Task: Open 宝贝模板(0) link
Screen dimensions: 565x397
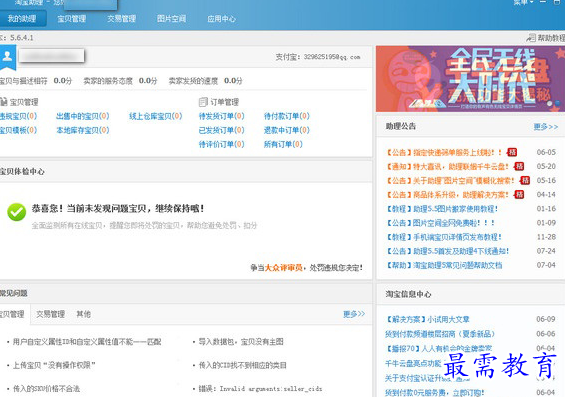Action: [x=18, y=130]
